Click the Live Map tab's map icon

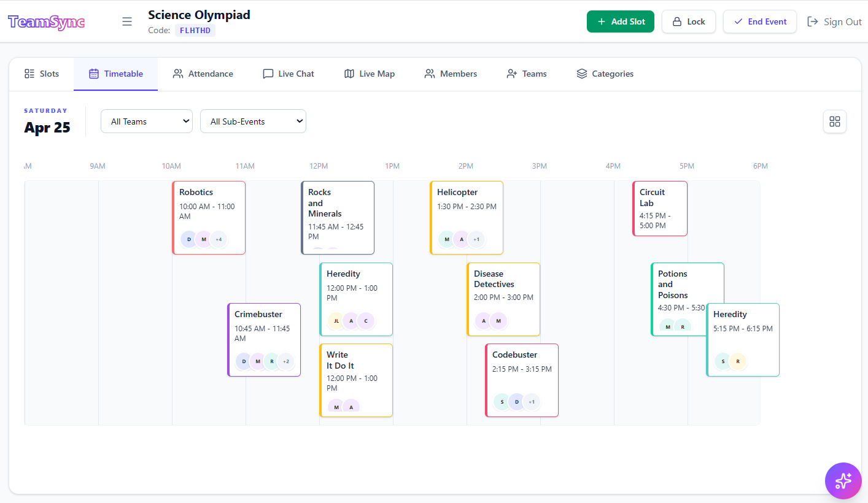click(349, 74)
